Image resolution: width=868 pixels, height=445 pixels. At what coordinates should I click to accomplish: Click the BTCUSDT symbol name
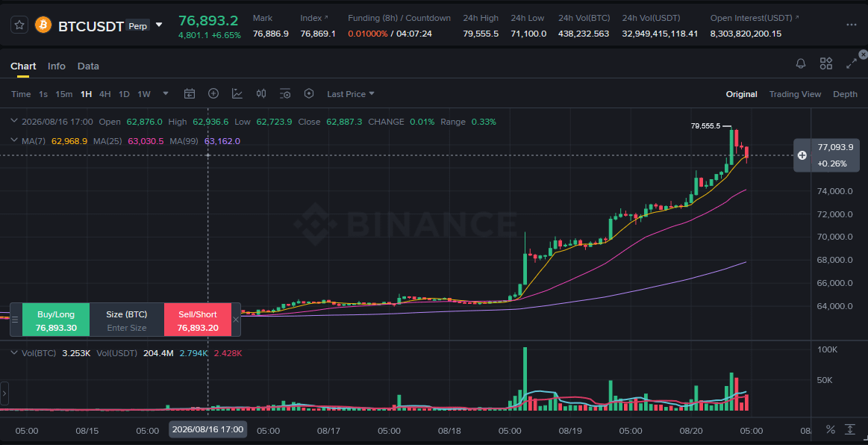[91, 26]
